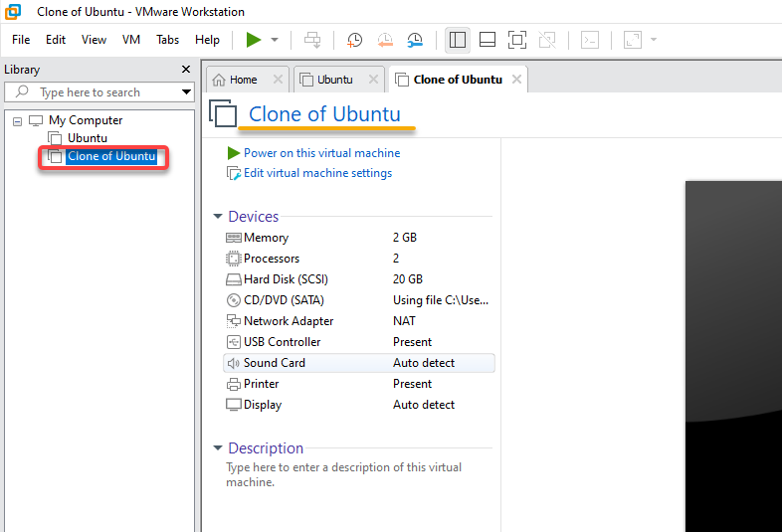Select the Display device row
782x532 pixels.
[359, 405]
